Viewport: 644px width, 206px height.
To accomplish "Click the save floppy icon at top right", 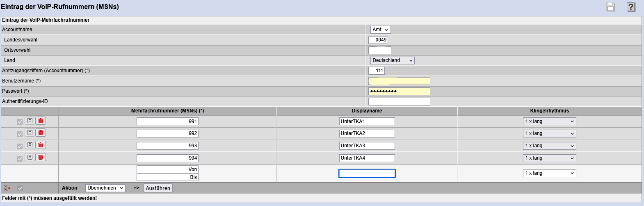I will coord(611,7).
